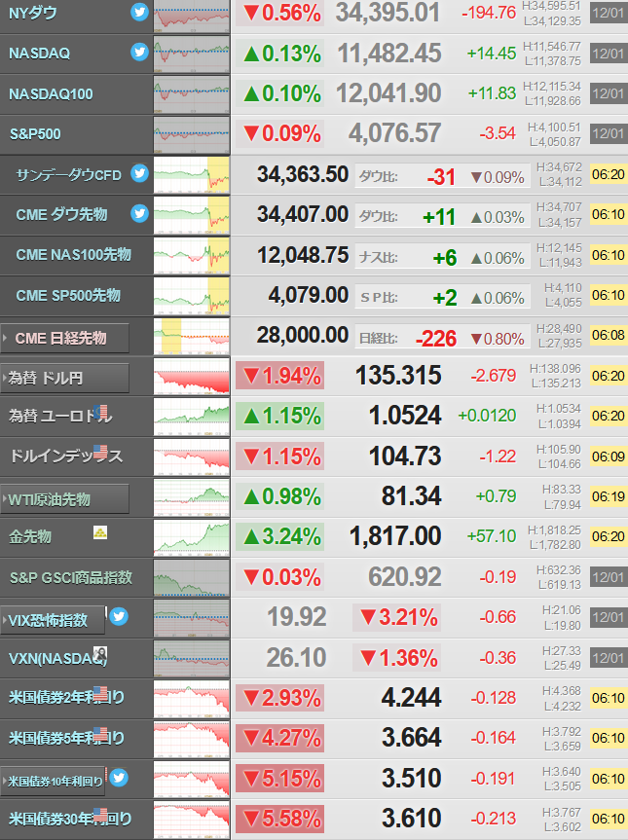
Task: Click the US flag on 米国債券2年利回り
Action: click(100, 693)
